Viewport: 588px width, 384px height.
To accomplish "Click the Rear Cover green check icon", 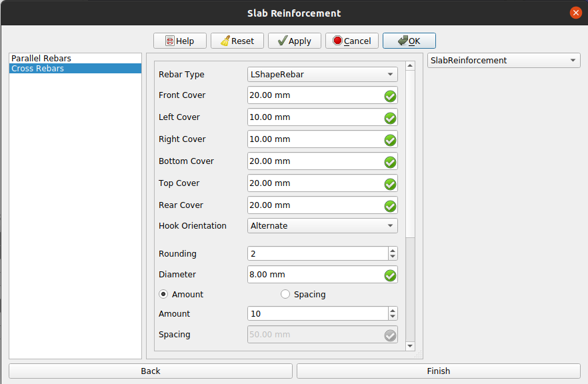I will [390, 206].
